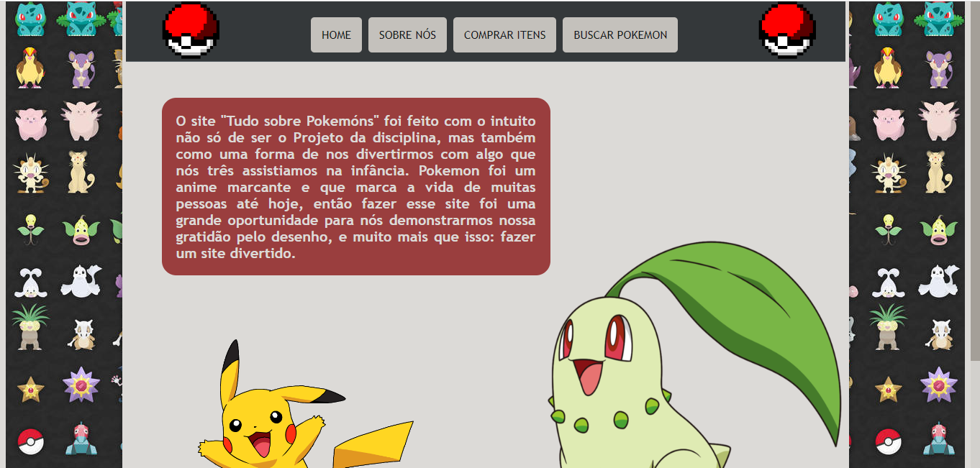
Task: Click the BUSCAR POKEMON button
Action: tap(620, 34)
